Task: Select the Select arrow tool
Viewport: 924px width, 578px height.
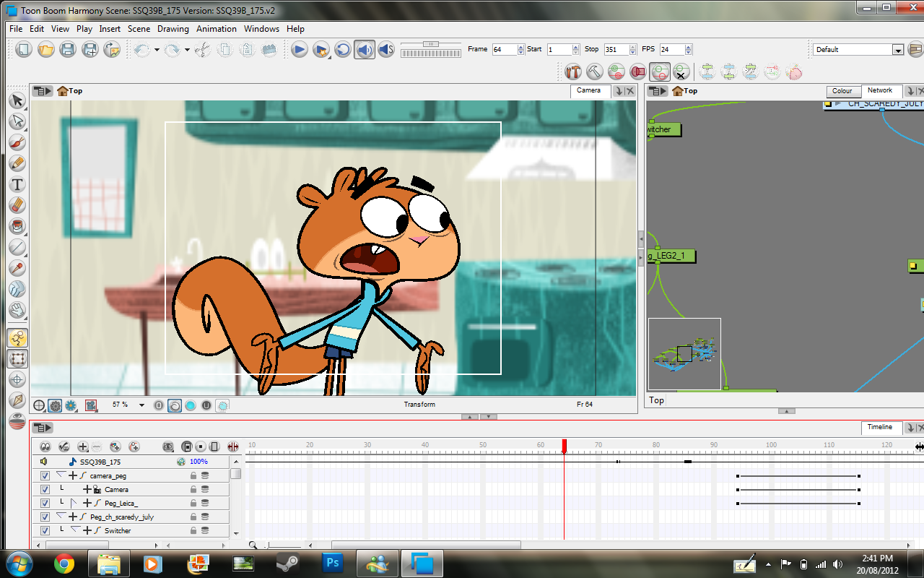Action: pos(17,100)
